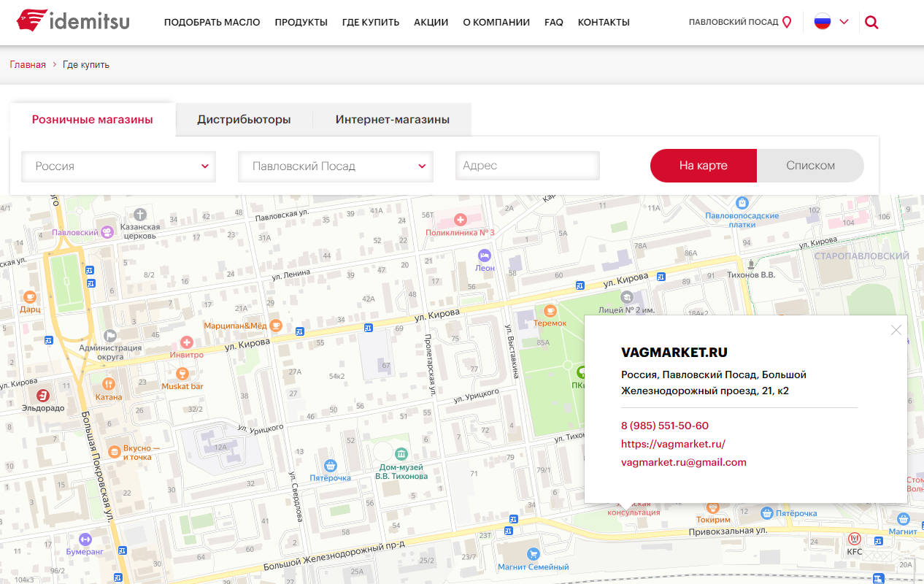Click the Привокзальная ул. street label
Viewport: 924px width, 584px height.
(728, 531)
